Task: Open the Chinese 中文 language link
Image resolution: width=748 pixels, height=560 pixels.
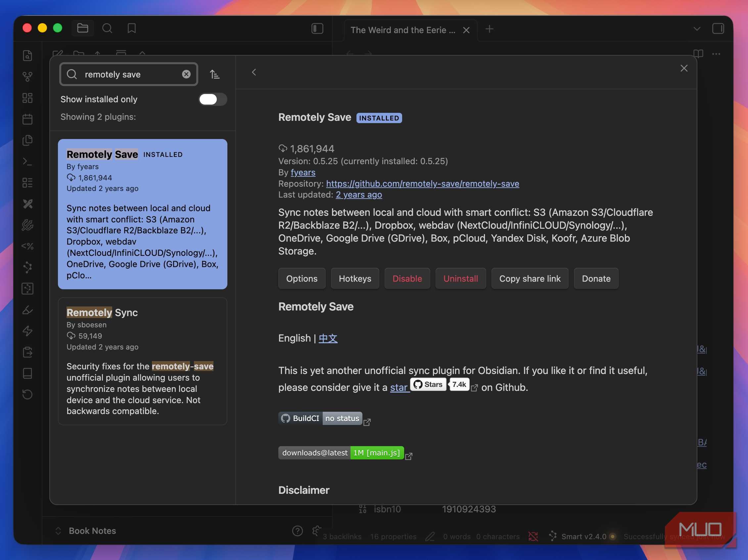Action: [328, 338]
